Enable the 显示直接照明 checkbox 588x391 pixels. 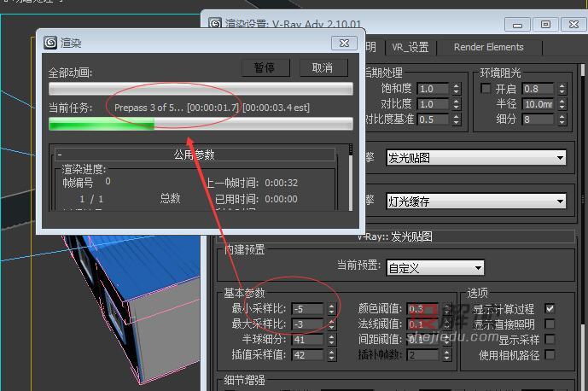[x=550, y=324]
